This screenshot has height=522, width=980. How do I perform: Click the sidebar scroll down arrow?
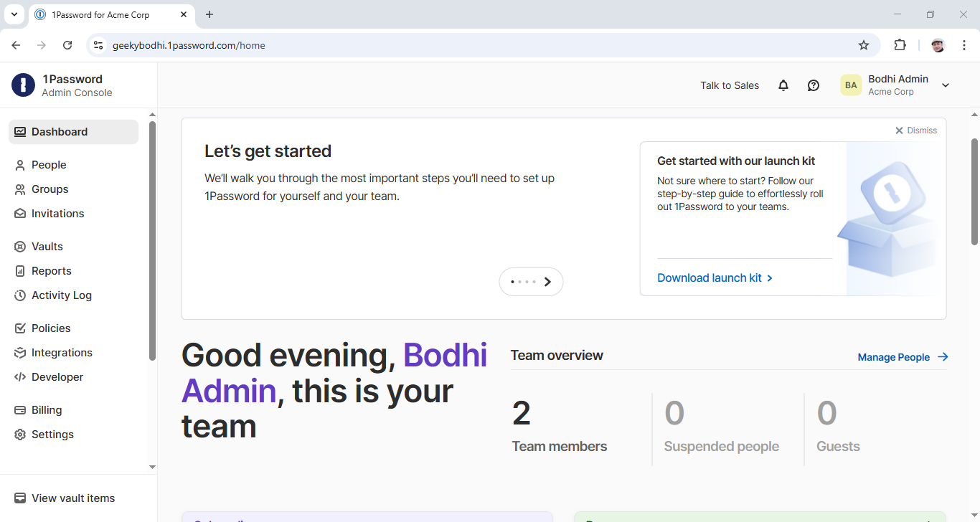[x=152, y=467]
